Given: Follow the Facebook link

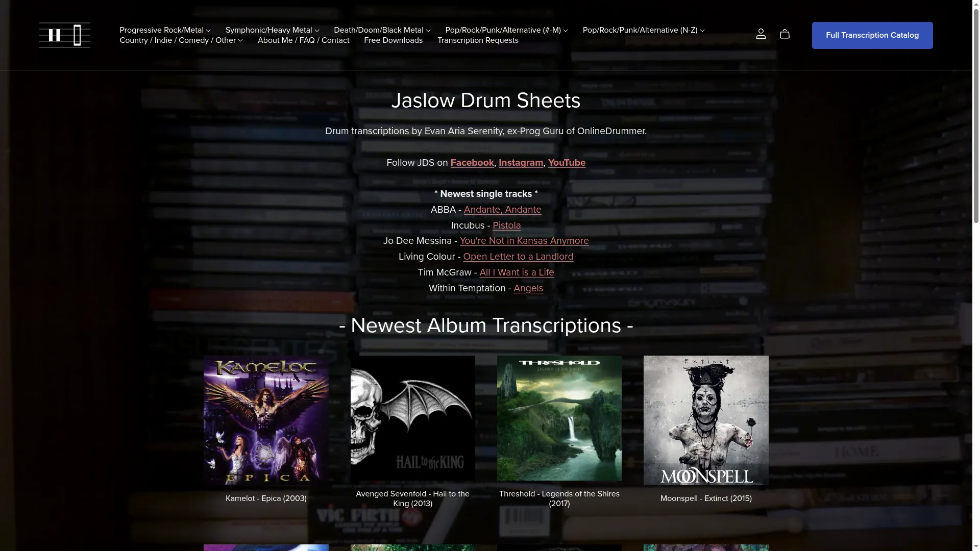Looking at the screenshot, I should point(472,163).
